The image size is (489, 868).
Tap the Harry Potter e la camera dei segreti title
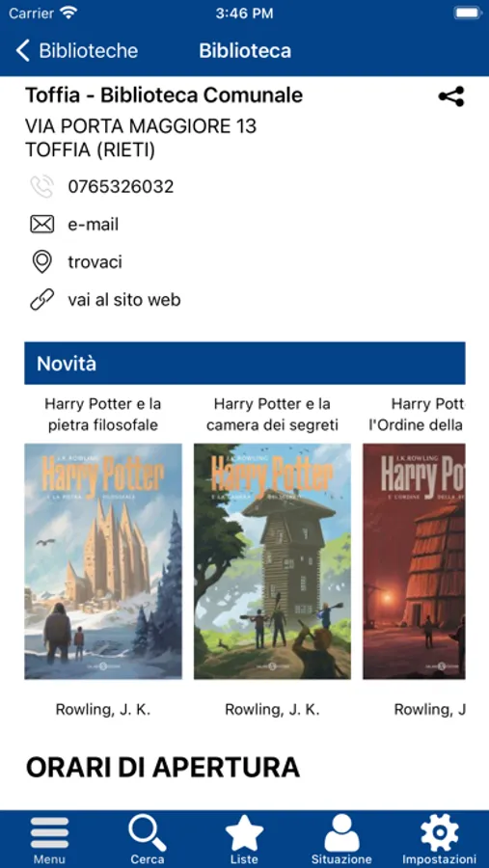[272, 415]
